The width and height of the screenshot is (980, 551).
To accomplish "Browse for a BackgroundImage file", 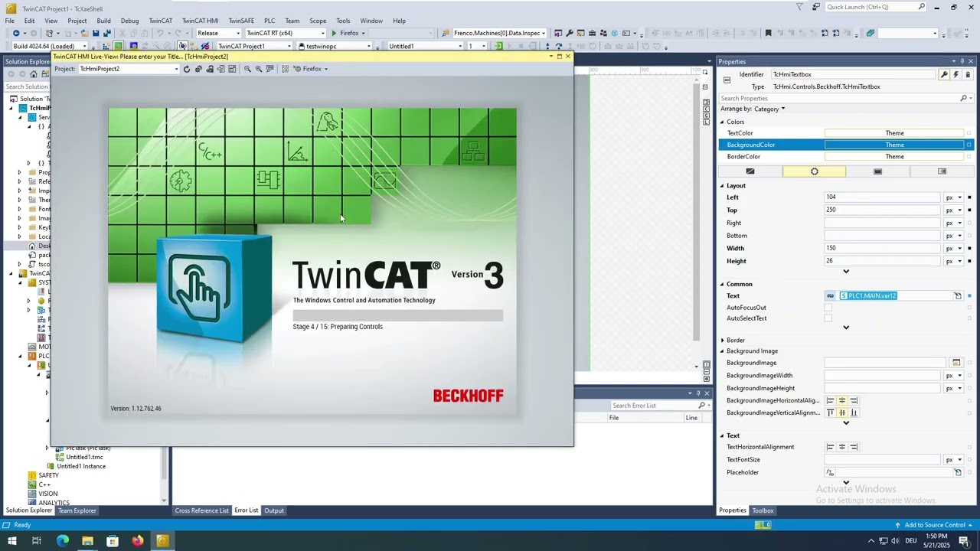I will coord(956,363).
